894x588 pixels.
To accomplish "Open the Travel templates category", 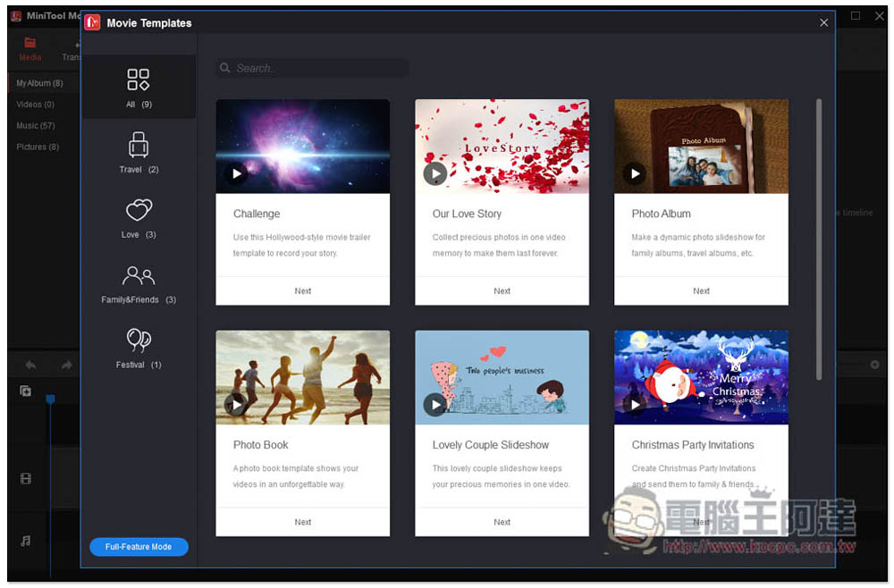I will pyautogui.click(x=139, y=145).
